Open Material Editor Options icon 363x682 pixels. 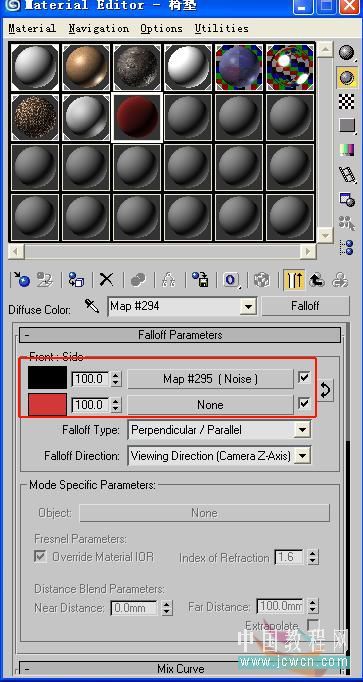click(346, 199)
